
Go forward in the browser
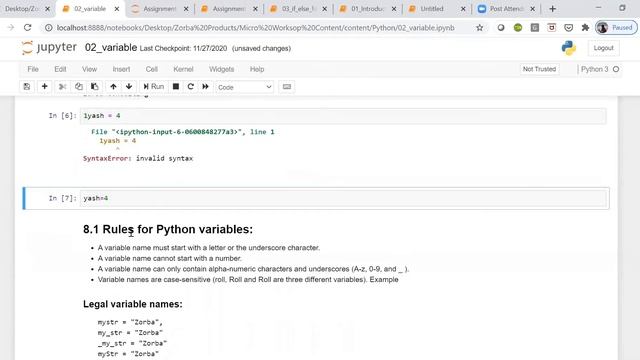[x=11, y=27]
